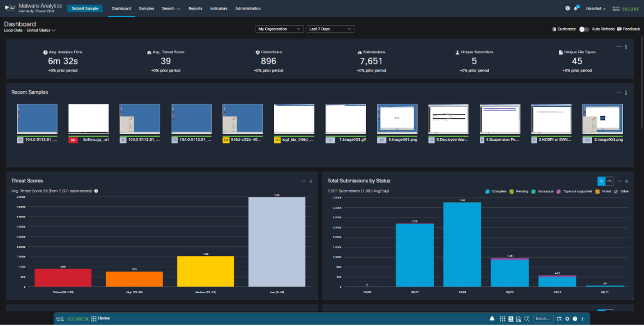
Task: Open the blackhat user account menu
Action: coord(596,9)
